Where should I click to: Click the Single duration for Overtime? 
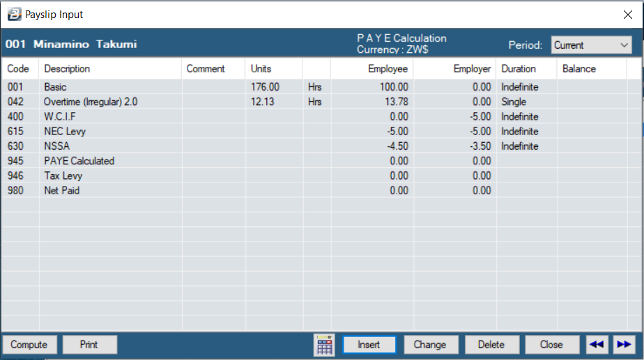point(514,102)
